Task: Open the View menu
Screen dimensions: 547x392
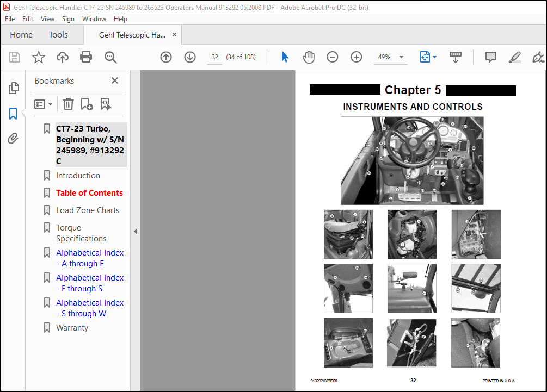Action: tap(47, 19)
